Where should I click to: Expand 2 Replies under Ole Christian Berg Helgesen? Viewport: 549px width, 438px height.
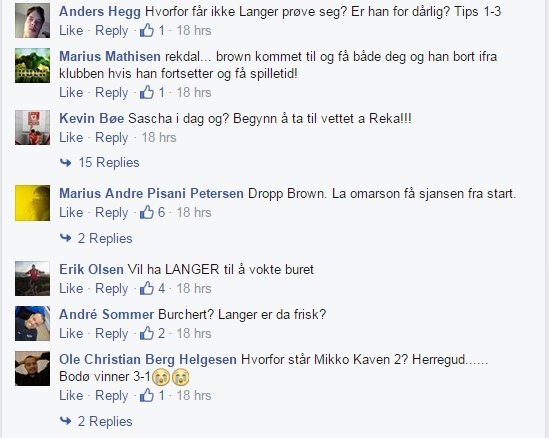point(105,421)
